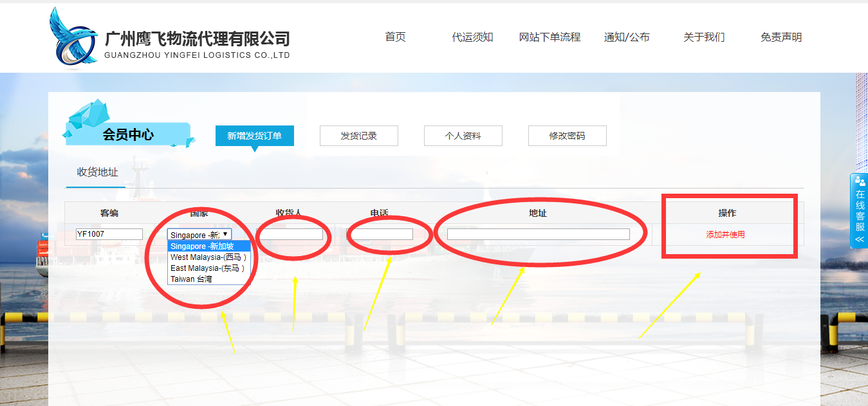868x406 pixels.
Task: Open the 个人资料 tab
Action: pyautogui.click(x=463, y=136)
